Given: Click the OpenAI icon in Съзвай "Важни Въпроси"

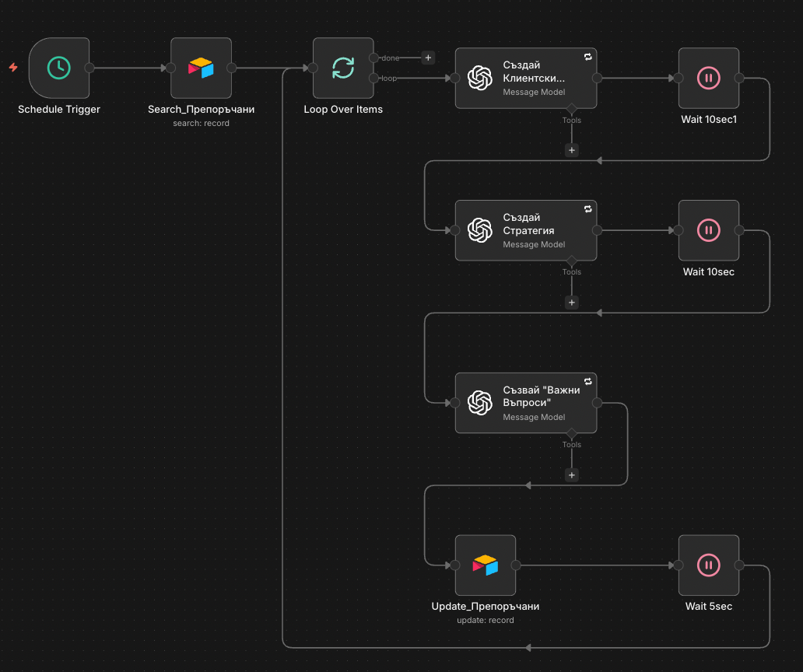Looking at the screenshot, I should 482,402.
